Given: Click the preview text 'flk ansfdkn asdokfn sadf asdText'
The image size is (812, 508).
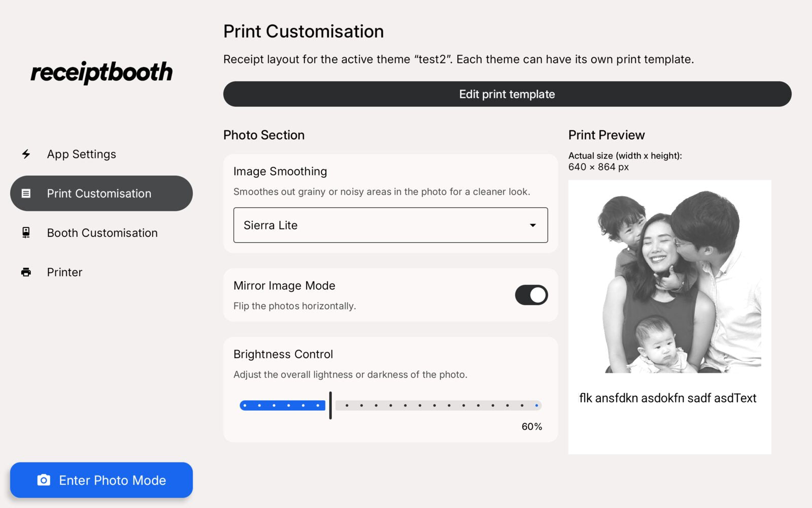Looking at the screenshot, I should (x=668, y=398).
